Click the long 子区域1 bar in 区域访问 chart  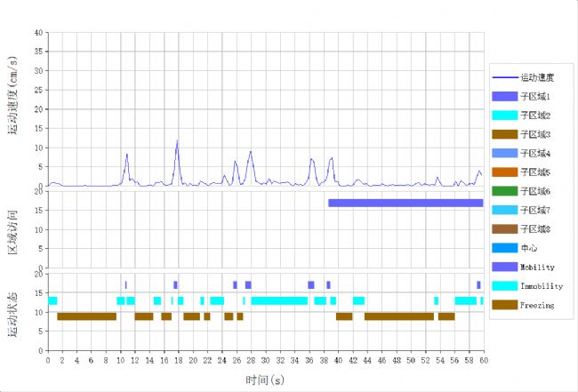[405, 203]
